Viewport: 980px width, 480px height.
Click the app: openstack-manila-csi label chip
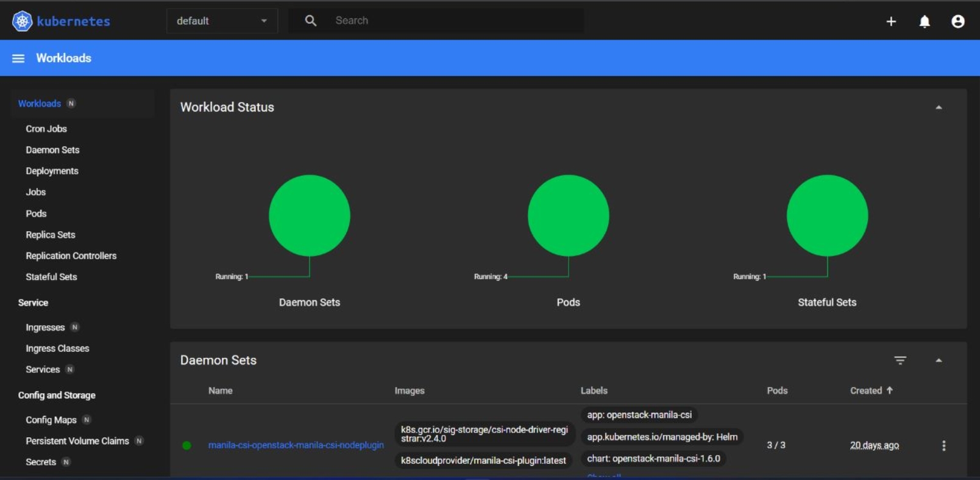point(639,415)
